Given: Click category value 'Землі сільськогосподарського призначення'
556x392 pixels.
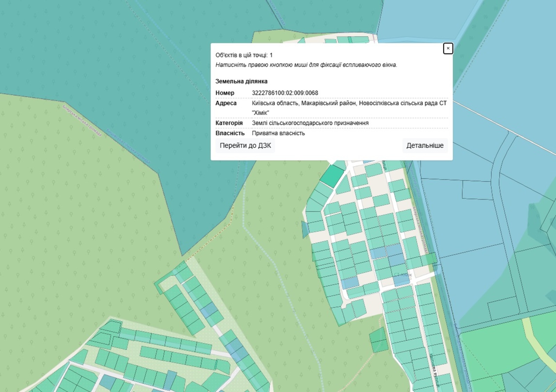Looking at the screenshot, I should point(310,123).
